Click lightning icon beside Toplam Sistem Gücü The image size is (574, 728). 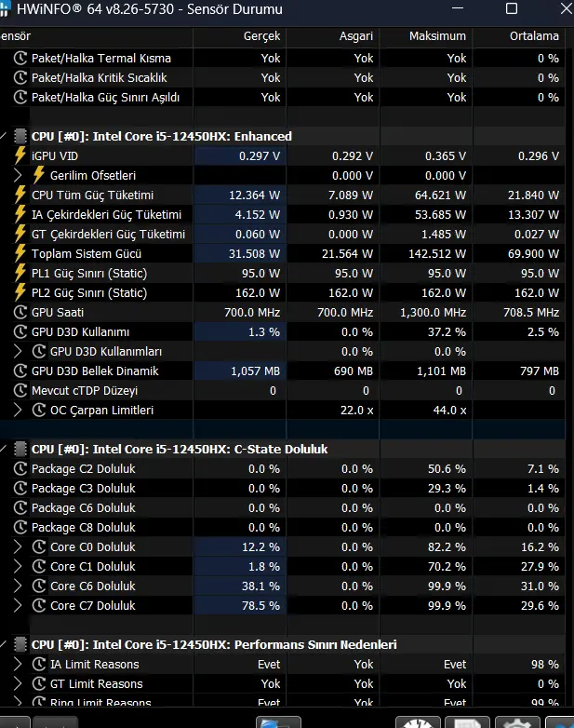click(x=20, y=253)
